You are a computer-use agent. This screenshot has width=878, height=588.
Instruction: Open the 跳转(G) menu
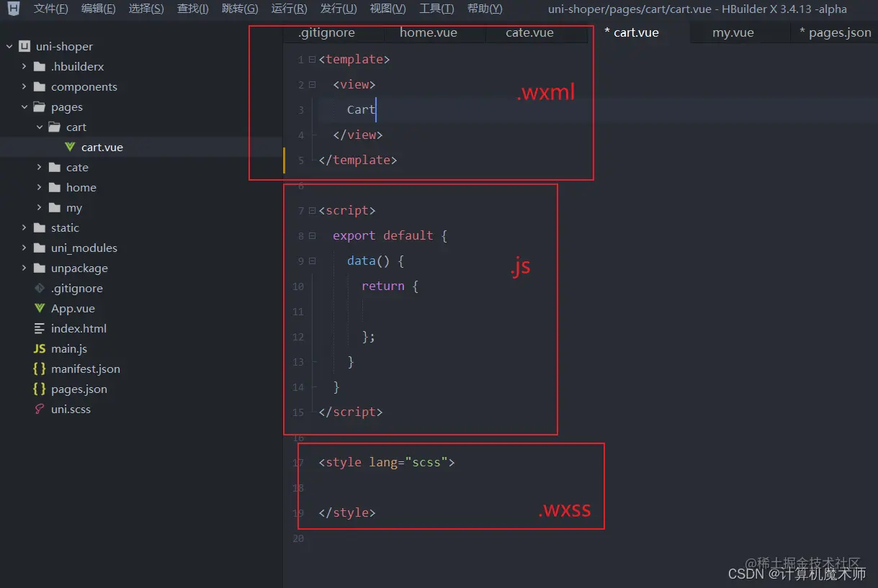[240, 9]
